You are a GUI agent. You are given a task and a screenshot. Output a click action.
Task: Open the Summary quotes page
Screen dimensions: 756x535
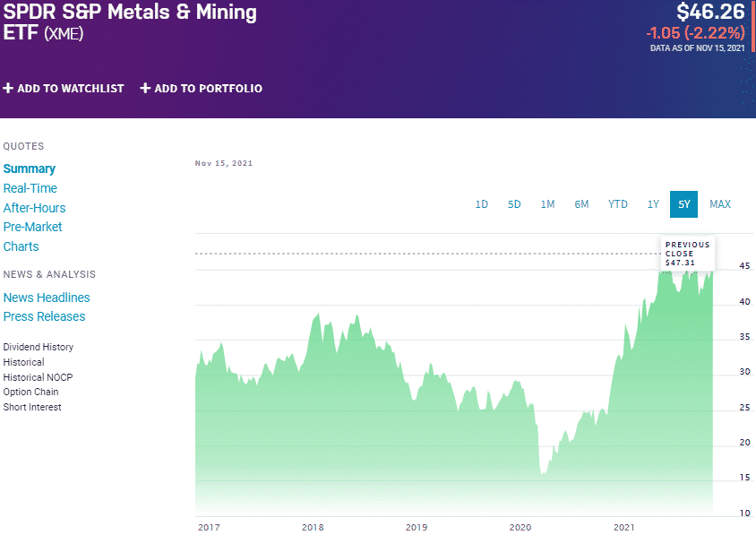[30, 168]
